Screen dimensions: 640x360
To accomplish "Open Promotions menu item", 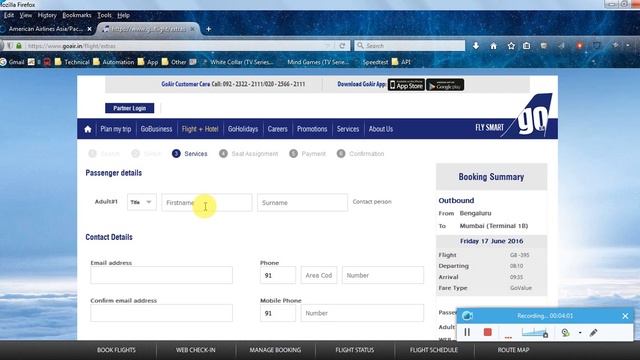I will [x=312, y=129].
